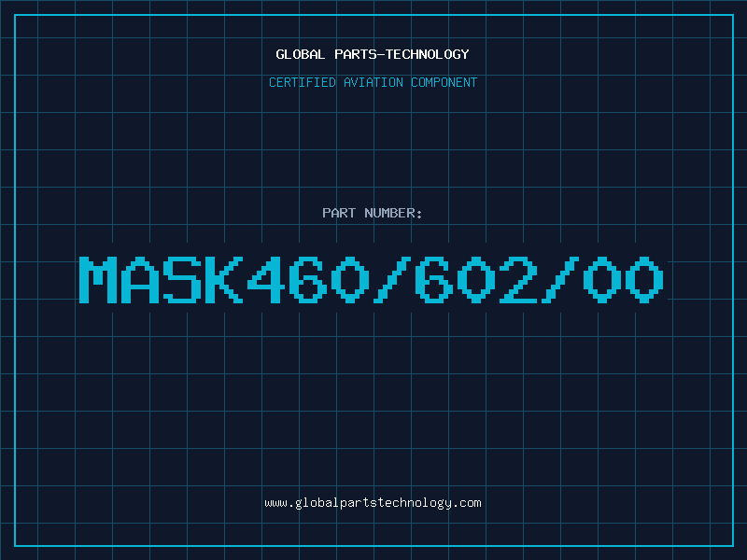Click the 602 segment of part number

pos(476,280)
